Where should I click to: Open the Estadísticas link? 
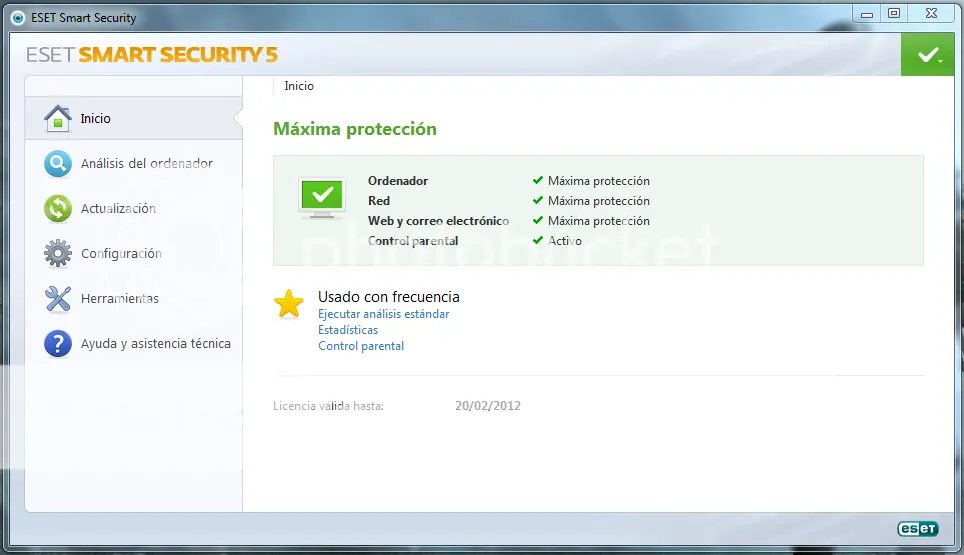[x=348, y=330]
